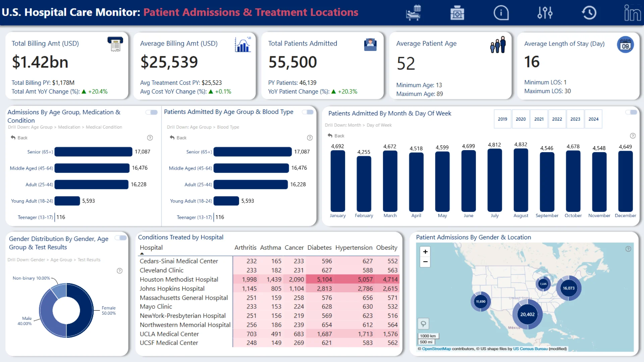
Task: Toggle switch on Patients Admitted By Month chart
Action: click(631, 112)
